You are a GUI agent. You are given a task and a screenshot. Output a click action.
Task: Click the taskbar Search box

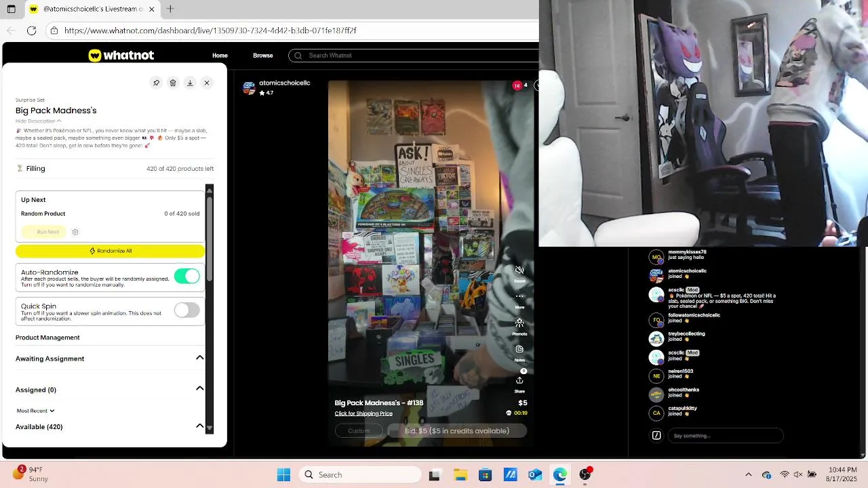click(x=360, y=475)
